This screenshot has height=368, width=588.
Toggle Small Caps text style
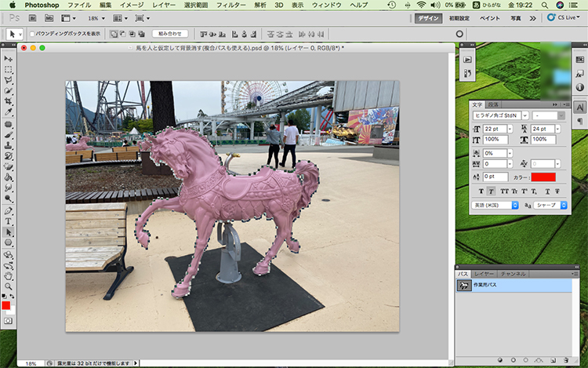(514, 191)
